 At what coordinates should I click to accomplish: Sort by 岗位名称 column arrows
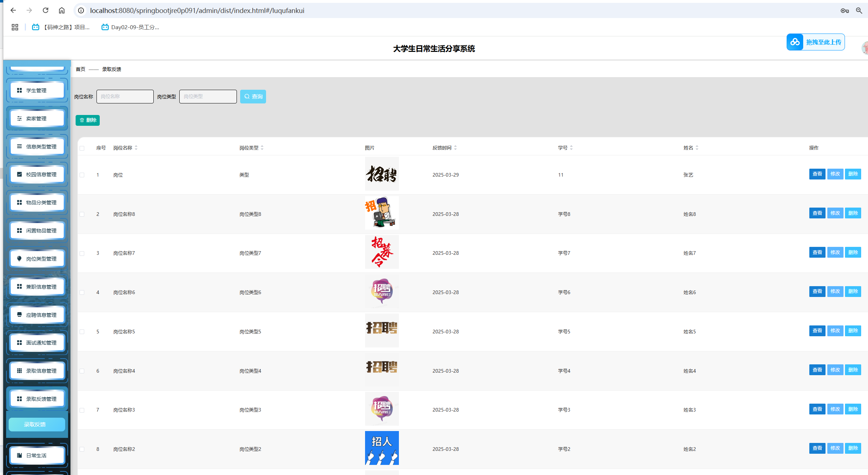(x=136, y=148)
